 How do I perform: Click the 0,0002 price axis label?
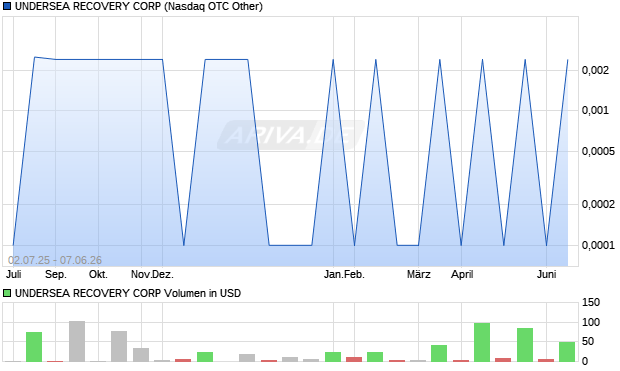pyautogui.click(x=598, y=204)
